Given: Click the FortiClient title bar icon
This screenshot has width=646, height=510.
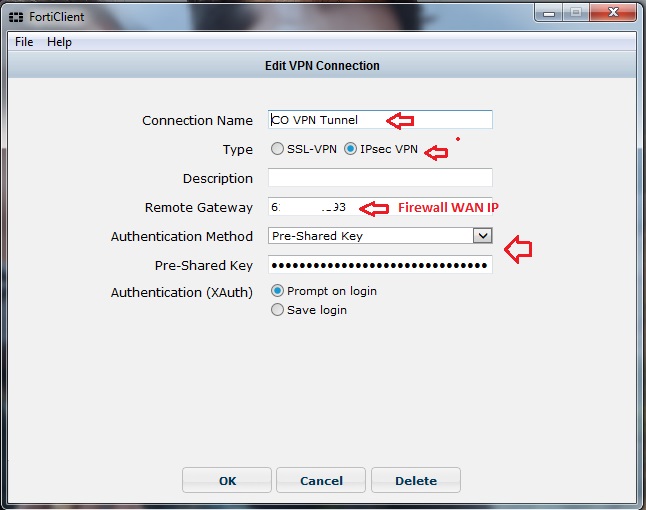Looking at the screenshot, I should pos(16,17).
